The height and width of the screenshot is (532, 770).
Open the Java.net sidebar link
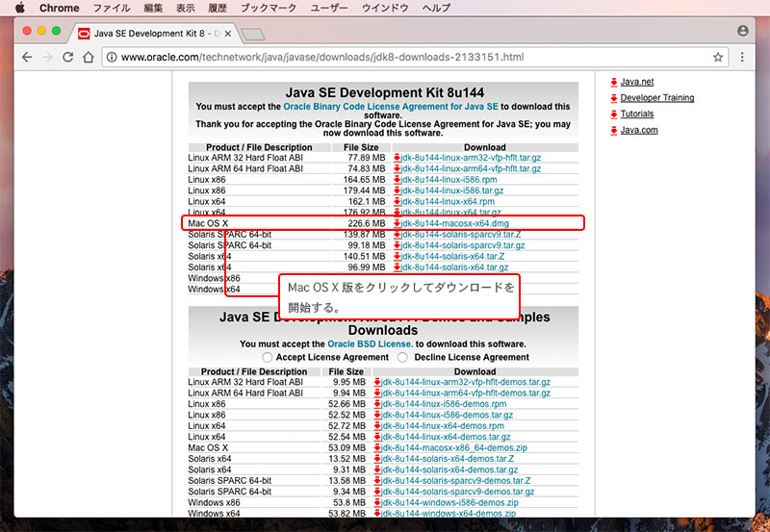tap(637, 82)
